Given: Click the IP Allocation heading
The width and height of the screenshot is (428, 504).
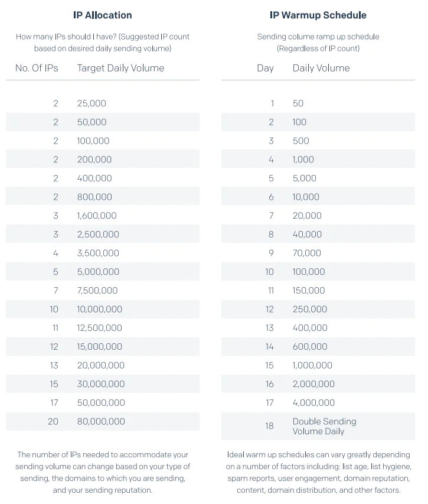Looking at the screenshot, I should [x=103, y=15].
